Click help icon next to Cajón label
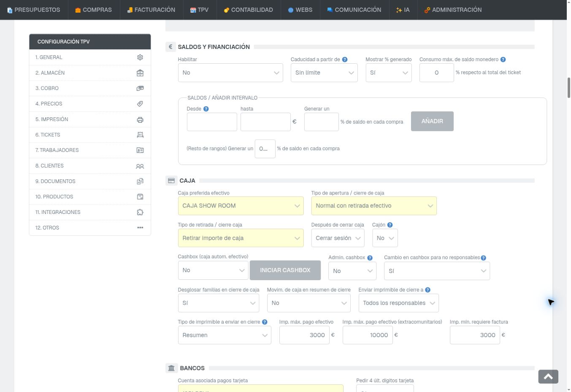 coord(390,225)
